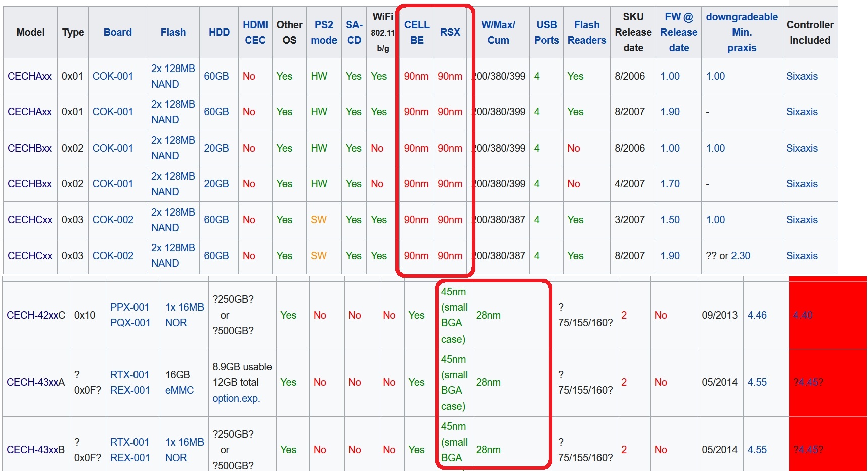The height and width of the screenshot is (471, 868).
Task: Open REX-001 link in the CECH-43xxA row
Action: tap(130, 390)
